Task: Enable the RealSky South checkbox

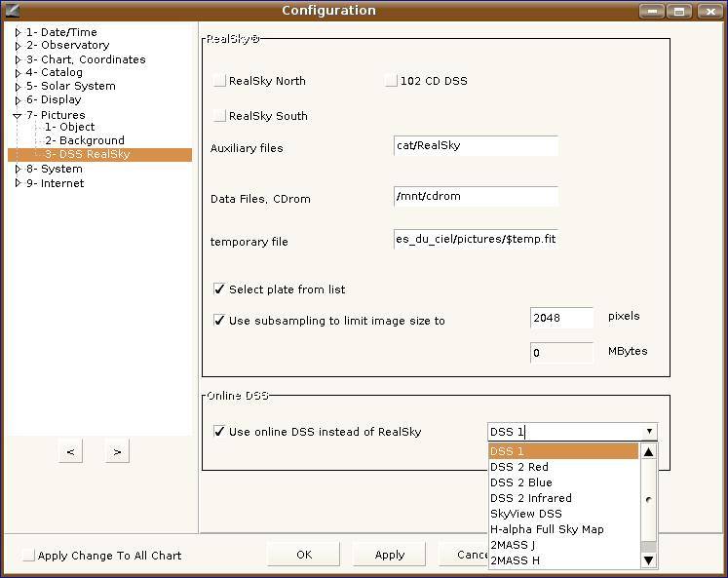Action: click(219, 115)
